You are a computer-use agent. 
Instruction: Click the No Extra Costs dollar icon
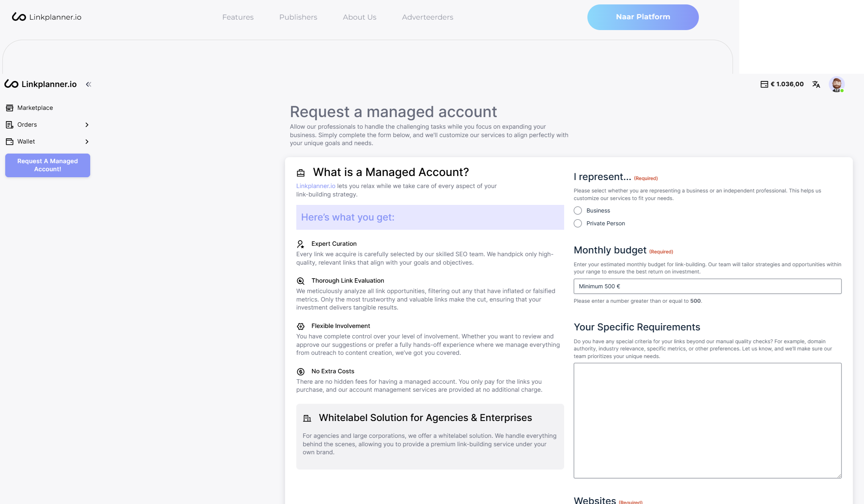coord(301,372)
